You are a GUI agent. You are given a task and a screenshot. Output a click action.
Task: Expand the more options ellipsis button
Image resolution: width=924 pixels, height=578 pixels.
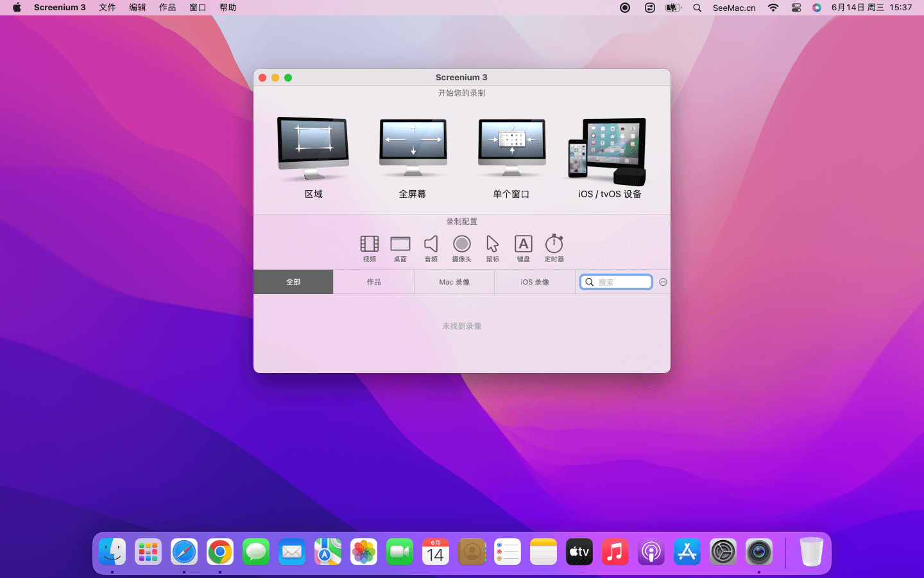click(663, 282)
